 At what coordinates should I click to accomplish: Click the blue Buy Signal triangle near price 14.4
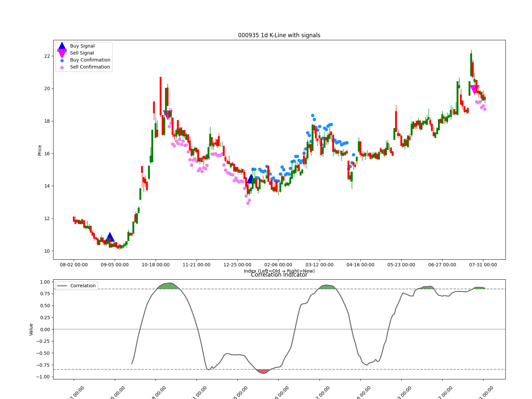(251, 179)
